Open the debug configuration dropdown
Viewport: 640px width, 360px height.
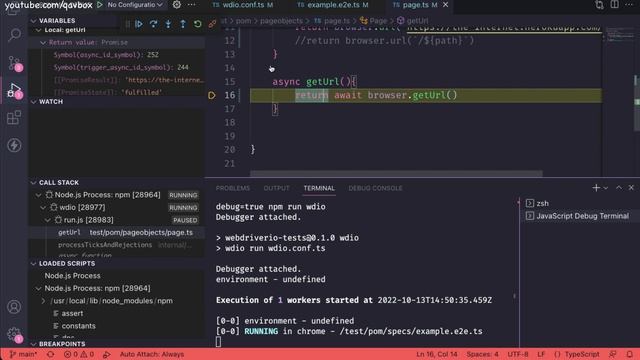click(135, 5)
